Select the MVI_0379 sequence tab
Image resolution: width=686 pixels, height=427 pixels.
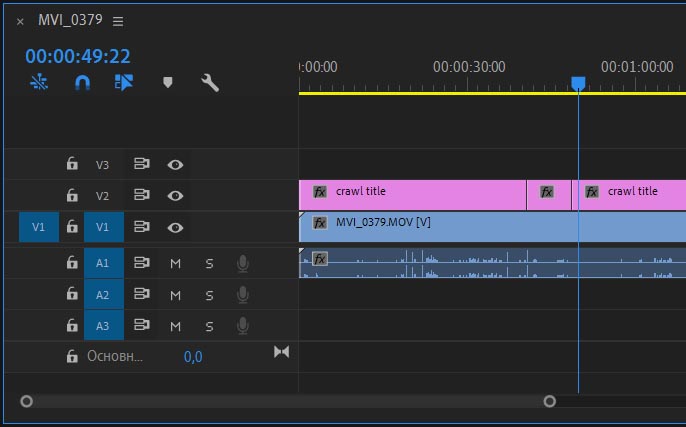(70, 20)
